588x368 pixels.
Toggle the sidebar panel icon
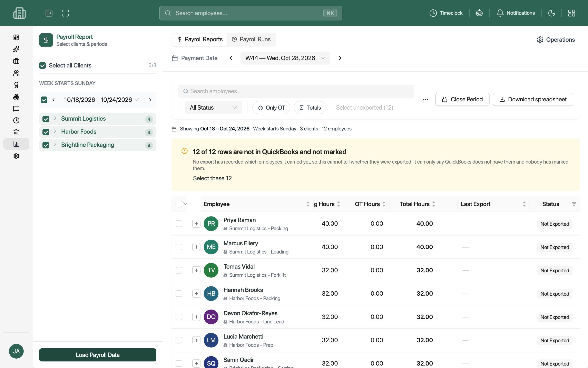click(x=49, y=13)
